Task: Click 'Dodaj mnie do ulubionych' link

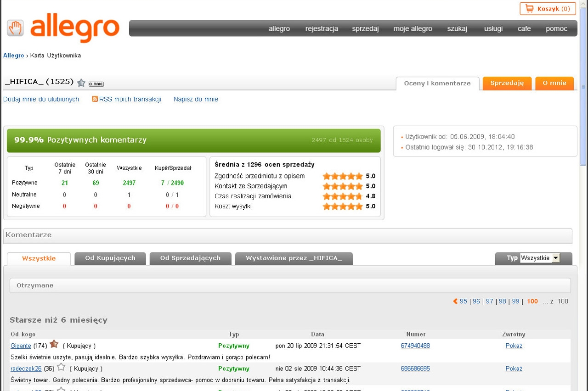Action: click(x=41, y=99)
